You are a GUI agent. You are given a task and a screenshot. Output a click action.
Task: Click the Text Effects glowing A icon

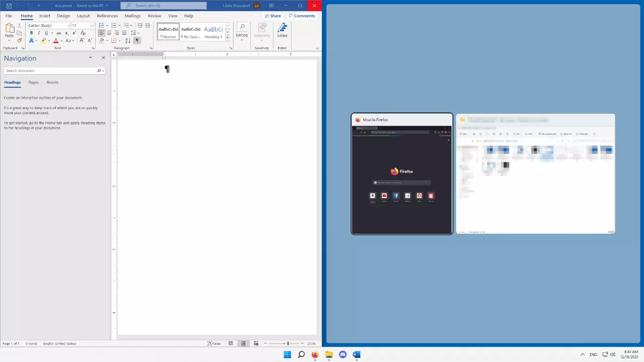pyautogui.click(x=32, y=40)
